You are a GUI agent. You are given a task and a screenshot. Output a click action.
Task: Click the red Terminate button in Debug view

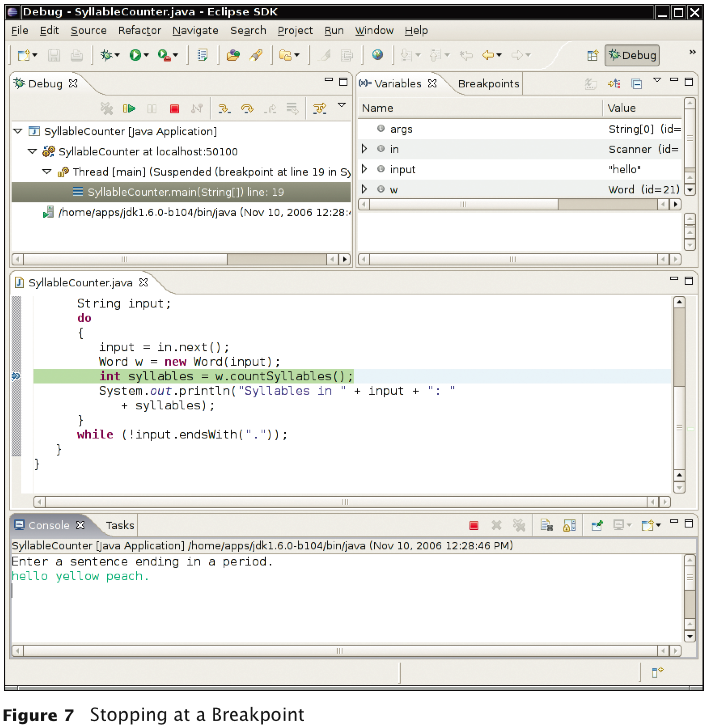pyautogui.click(x=174, y=108)
